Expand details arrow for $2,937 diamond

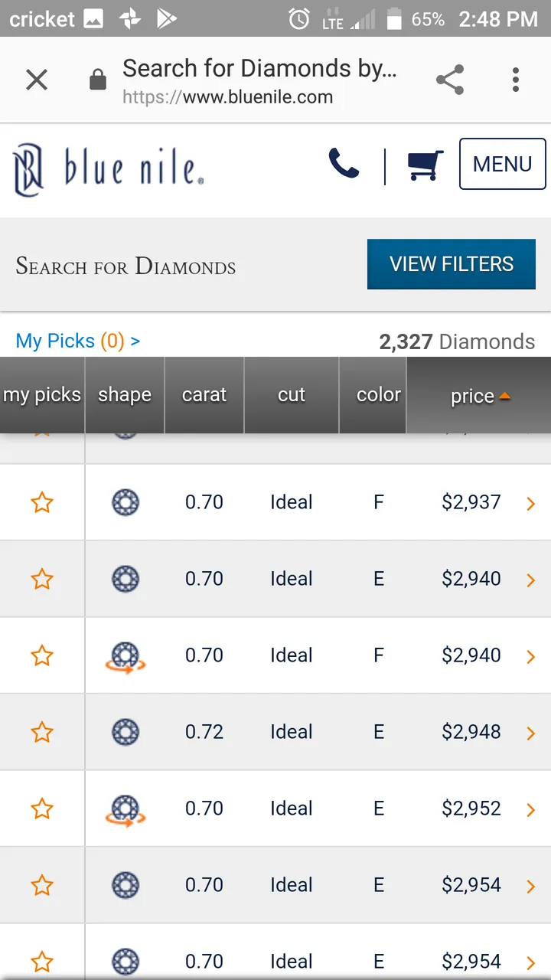pos(531,504)
